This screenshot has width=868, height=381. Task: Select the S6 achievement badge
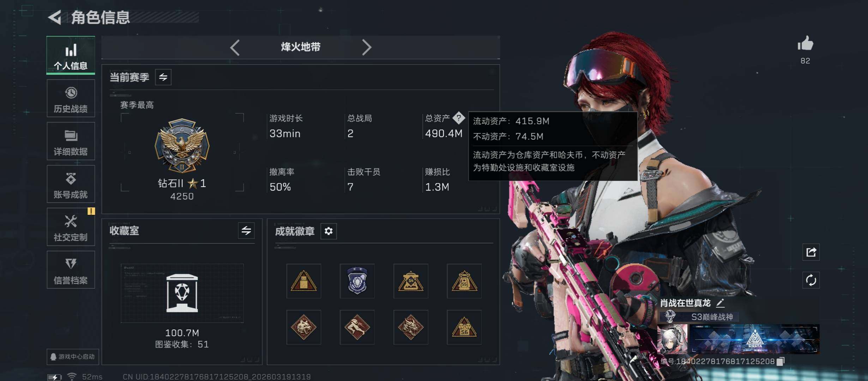(x=464, y=327)
